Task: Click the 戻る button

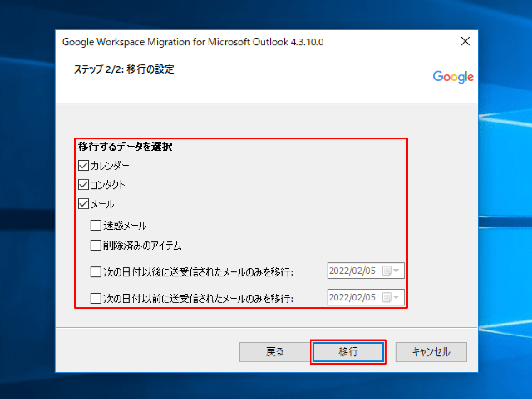Action: pyautogui.click(x=275, y=352)
